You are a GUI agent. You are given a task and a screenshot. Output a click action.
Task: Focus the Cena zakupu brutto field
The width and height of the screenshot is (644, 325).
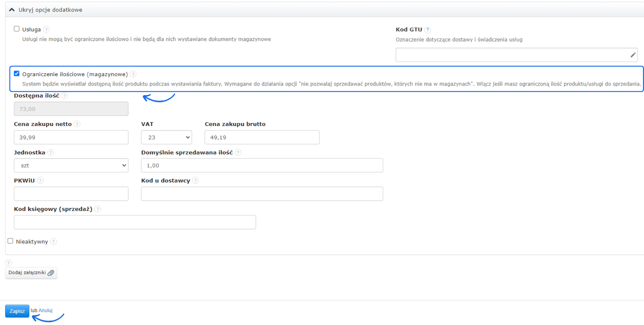tap(262, 137)
